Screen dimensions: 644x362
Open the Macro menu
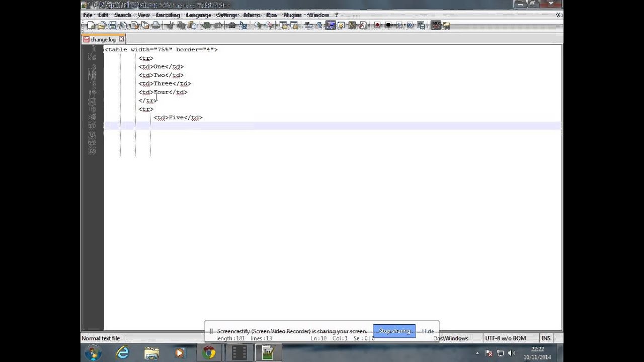[252, 15]
